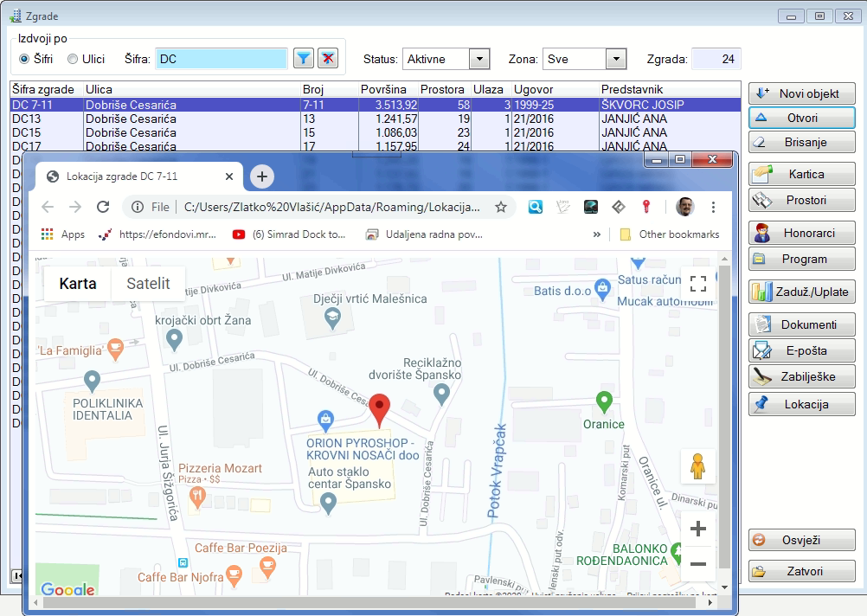
Task: Bookmark this page with the star
Action: (x=501, y=207)
